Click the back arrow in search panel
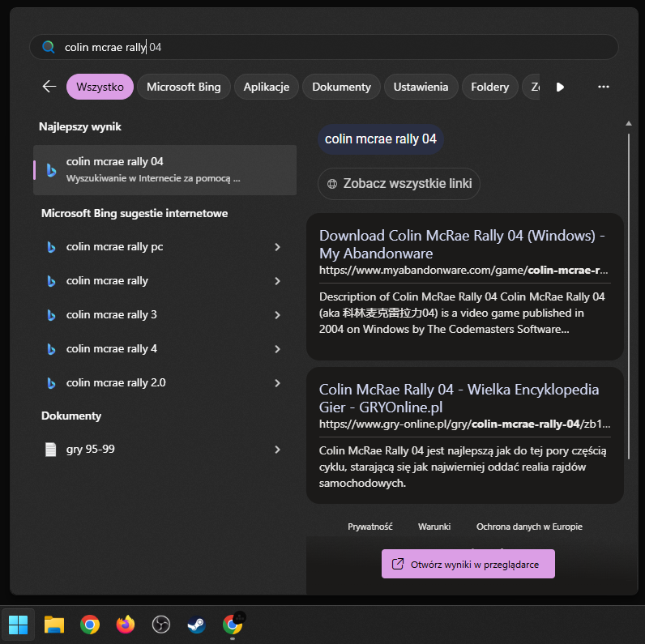 pos(49,87)
